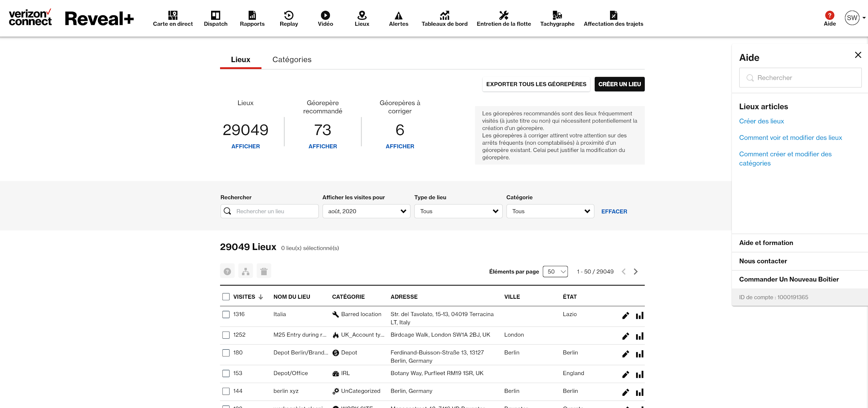Select Nous contacter
868x408 pixels.
[800, 261]
